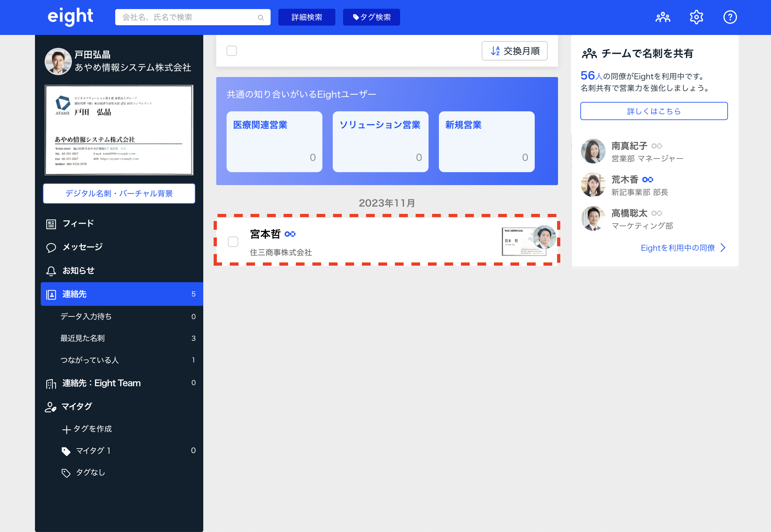Image resolution: width=771 pixels, height=532 pixels.
Task: Open the 交換月順 sort dropdown
Action: pos(514,51)
